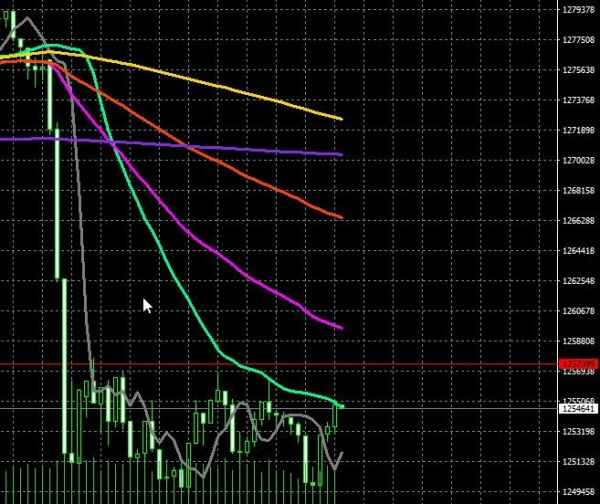
Task: Click the 1264418 price axis label
Action: (x=579, y=251)
